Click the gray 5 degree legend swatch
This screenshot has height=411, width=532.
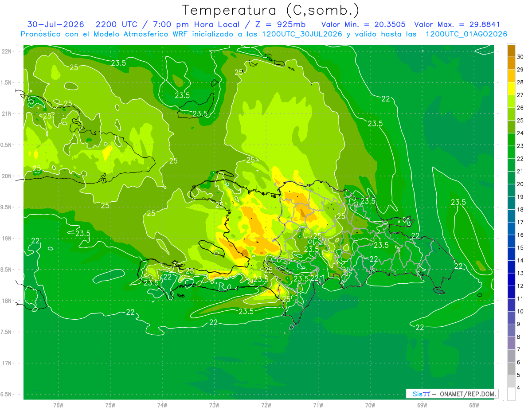coord(511,369)
